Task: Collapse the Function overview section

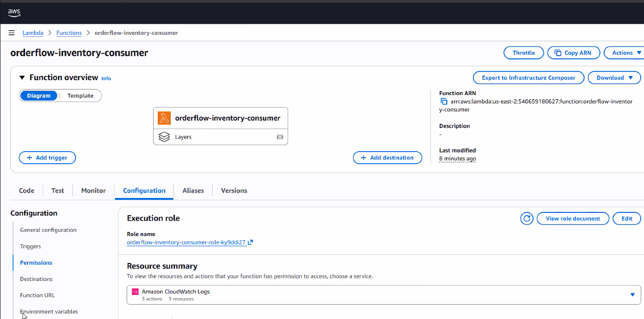Action: (x=22, y=77)
